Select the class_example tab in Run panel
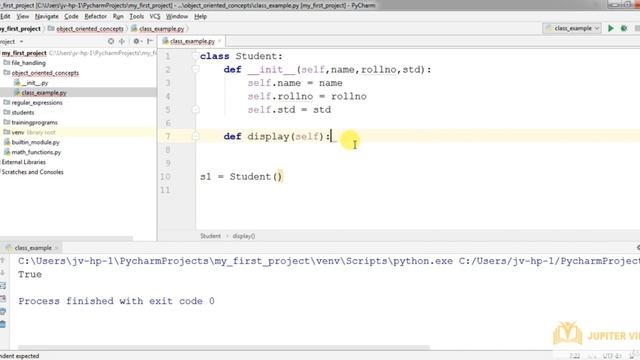 tap(33, 248)
